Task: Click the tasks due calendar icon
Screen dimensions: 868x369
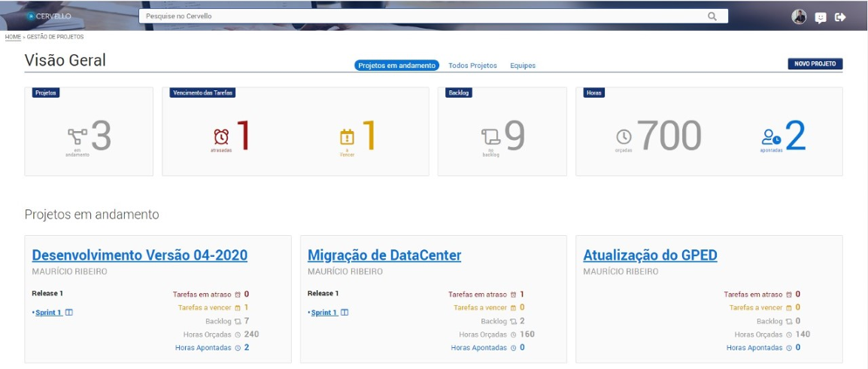Action: point(347,136)
